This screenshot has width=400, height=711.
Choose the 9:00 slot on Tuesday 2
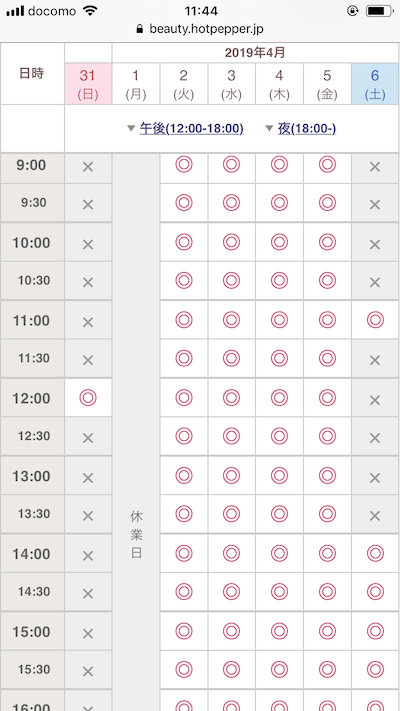click(x=184, y=165)
